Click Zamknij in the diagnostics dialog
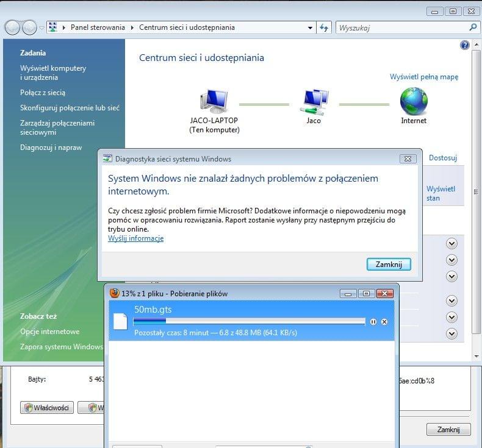 389,265
